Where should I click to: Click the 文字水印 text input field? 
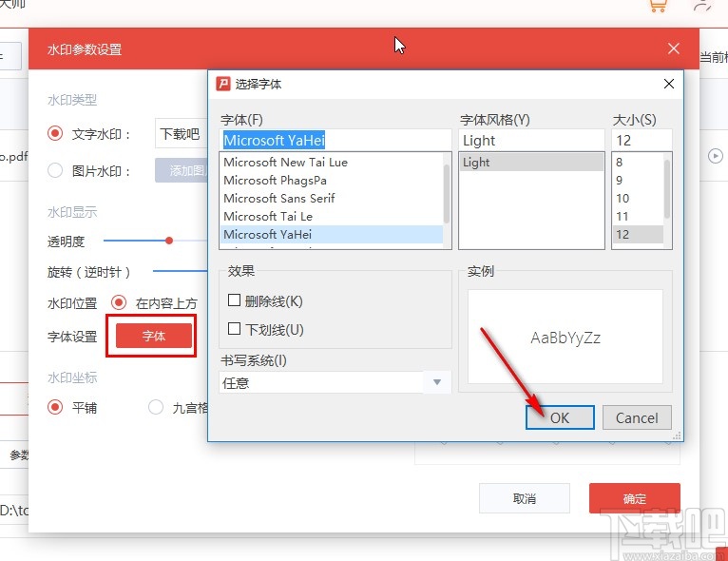pos(182,134)
